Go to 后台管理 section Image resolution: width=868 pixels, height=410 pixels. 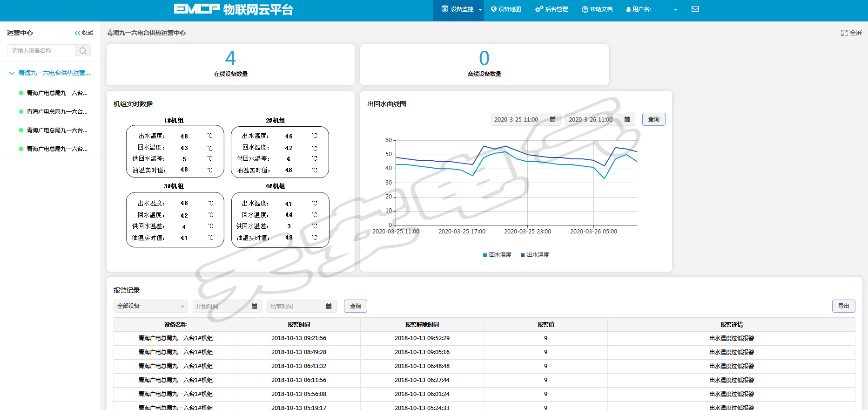(x=552, y=9)
